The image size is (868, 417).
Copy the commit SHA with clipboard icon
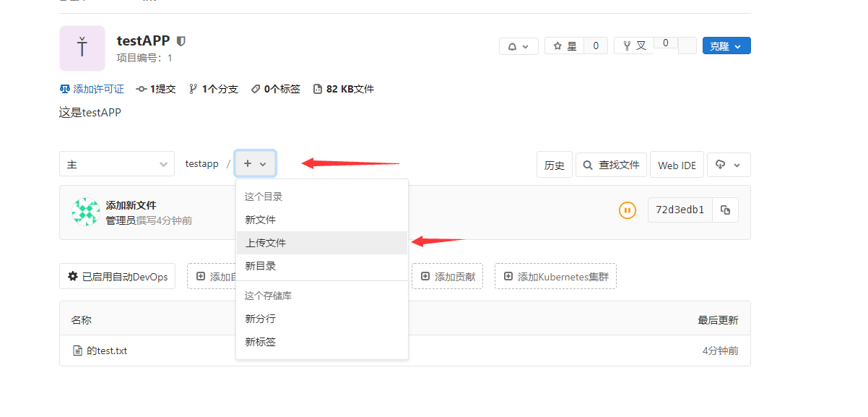tap(725, 210)
